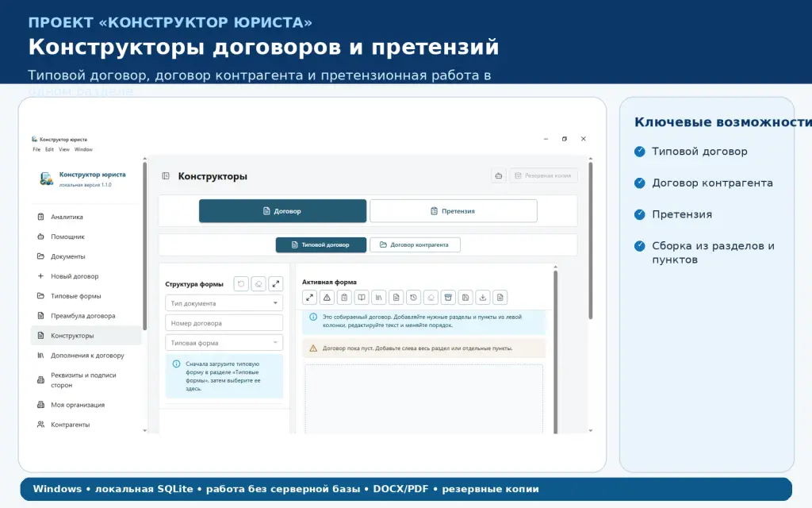812x508 pixels.
Task: Select the Договор контрагента option
Action: [x=415, y=244]
